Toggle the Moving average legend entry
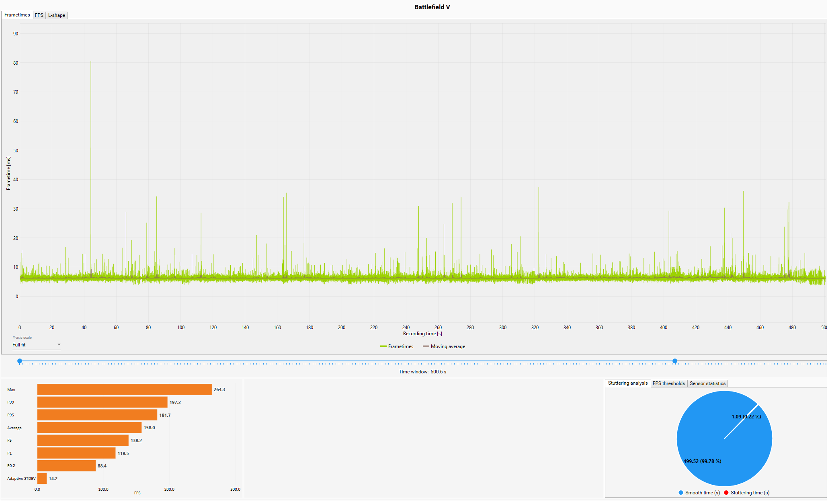This screenshot has height=504, width=828. (444, 346)
